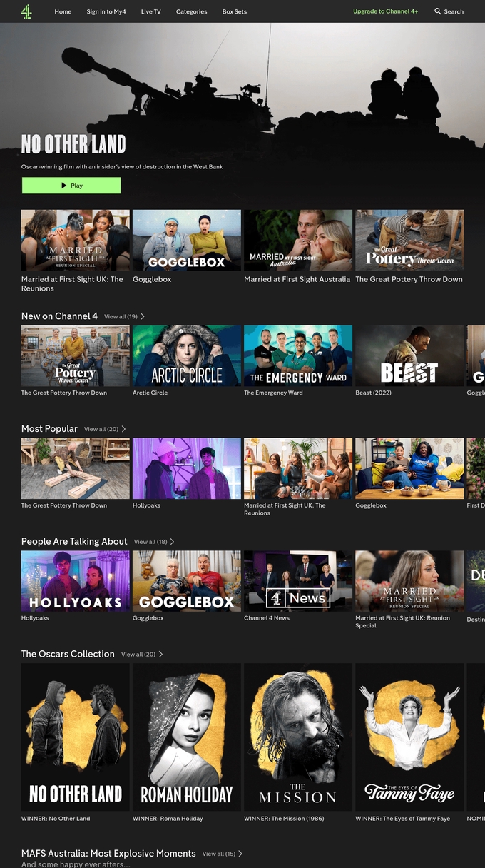Open Great Pottery Throw Down in Most Popular
485x868 pixels.
pyautogui.click(x=76, y=469)
